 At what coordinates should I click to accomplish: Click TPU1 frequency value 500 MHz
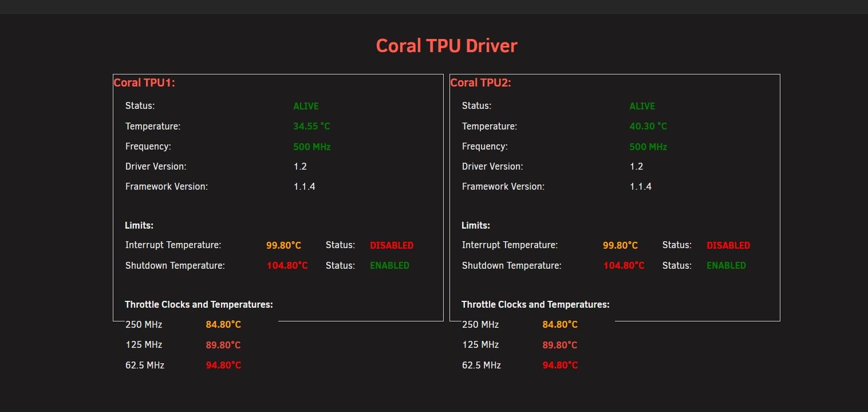pos(312,147)
